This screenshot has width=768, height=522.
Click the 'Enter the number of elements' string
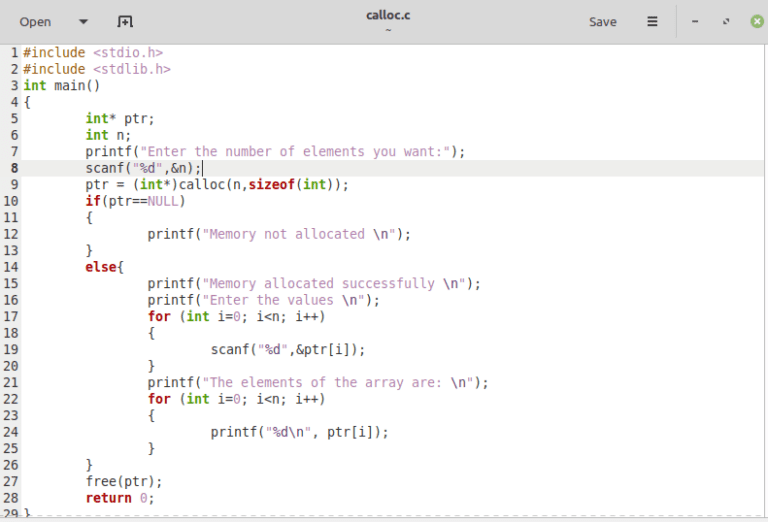click(295, 152)
